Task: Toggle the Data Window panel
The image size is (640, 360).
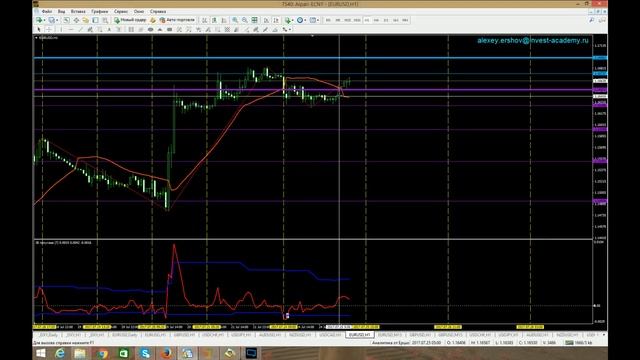Action: [76, 20]
